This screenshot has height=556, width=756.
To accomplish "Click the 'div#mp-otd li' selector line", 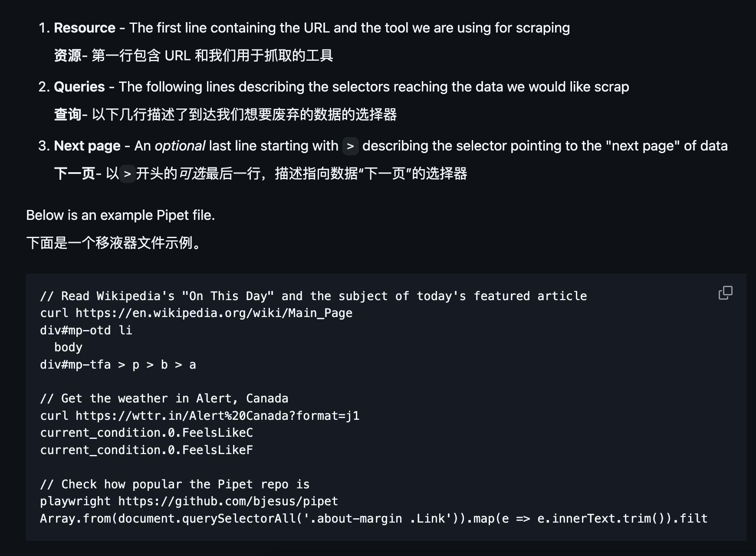I will click(86, 330).
